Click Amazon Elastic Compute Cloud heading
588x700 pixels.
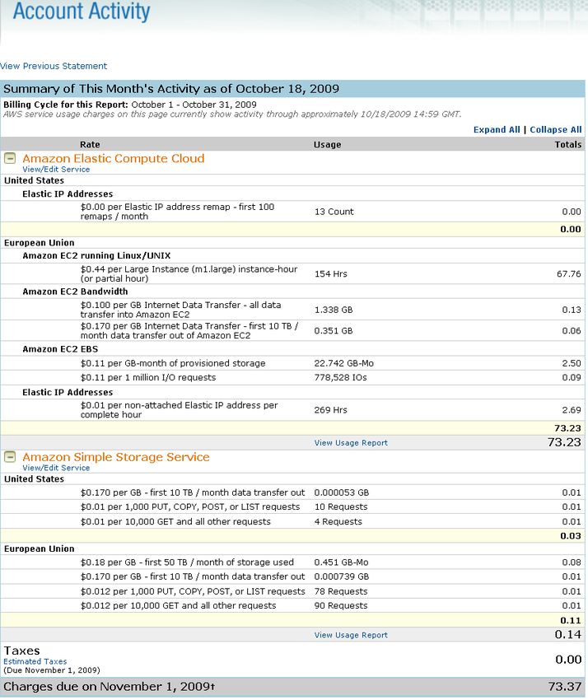click(114, 158)
